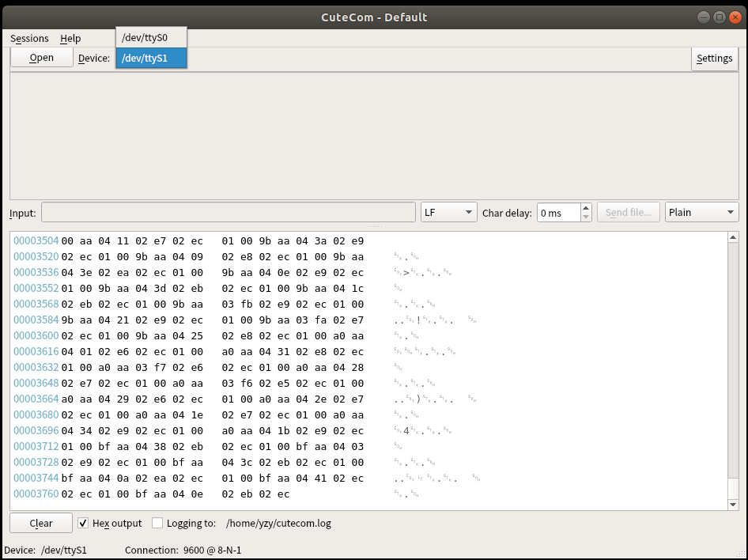
Task: Click hex offset 00003600
Action: point(36,335)
